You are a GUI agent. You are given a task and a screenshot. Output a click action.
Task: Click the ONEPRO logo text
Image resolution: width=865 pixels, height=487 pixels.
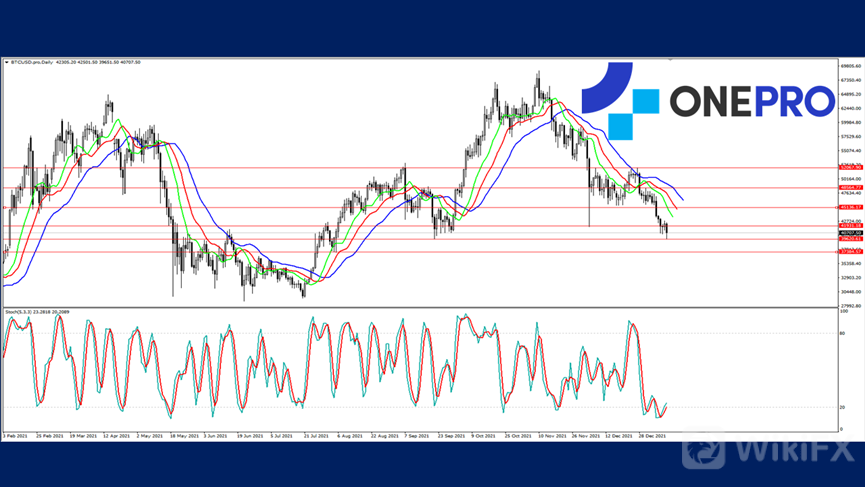(x=752, y=101)
